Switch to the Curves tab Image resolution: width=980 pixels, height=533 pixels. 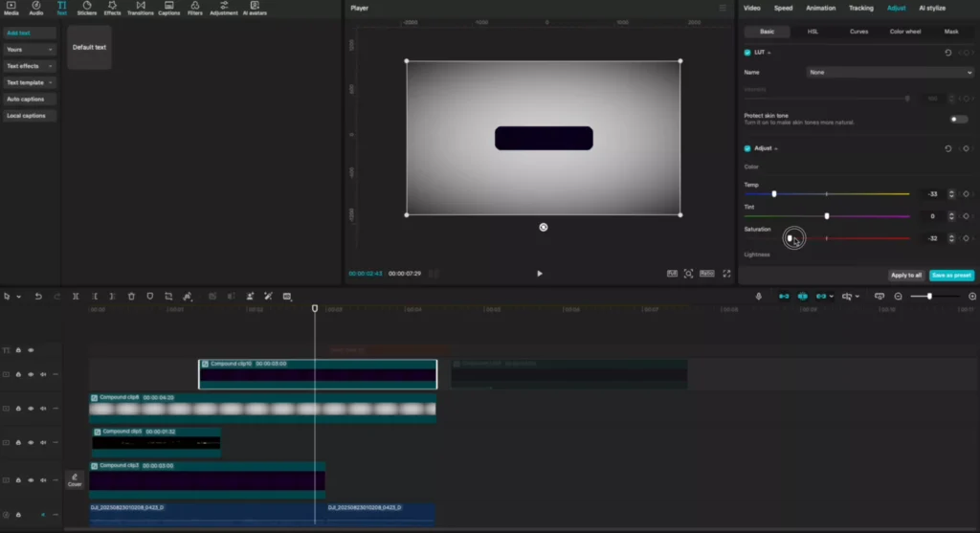[x=858, y=32]
